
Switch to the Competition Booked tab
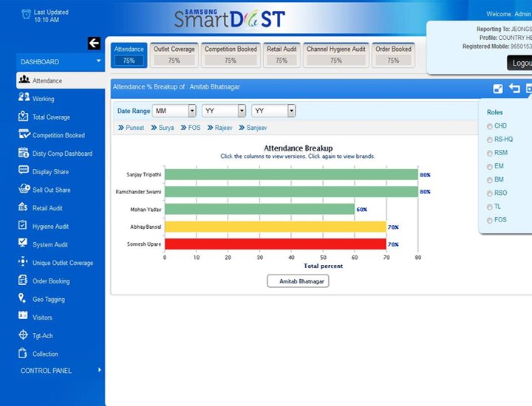coord(231,55)
